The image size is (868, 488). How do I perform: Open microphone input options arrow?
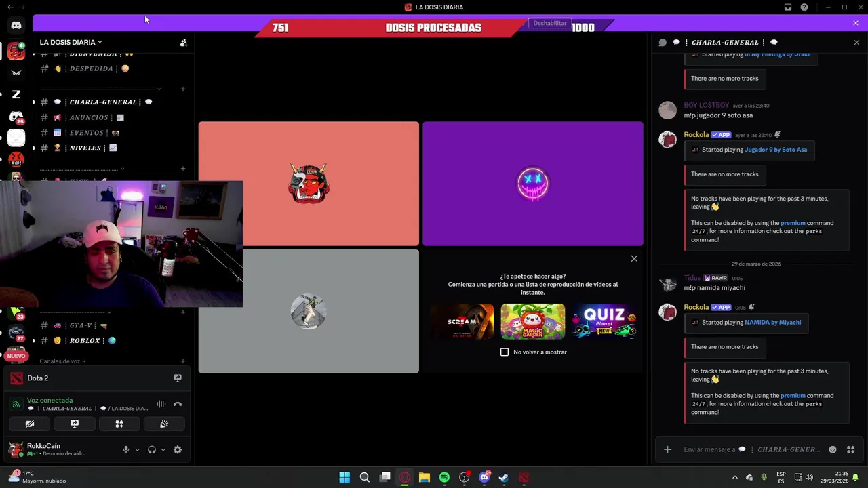click(137, 449)
